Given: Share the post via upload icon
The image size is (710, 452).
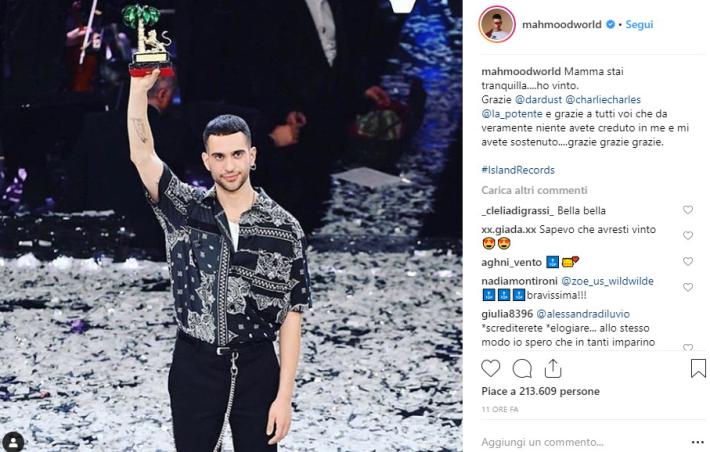Looking at the screenshot, I should pyautogui.click(x=552, y=369).
